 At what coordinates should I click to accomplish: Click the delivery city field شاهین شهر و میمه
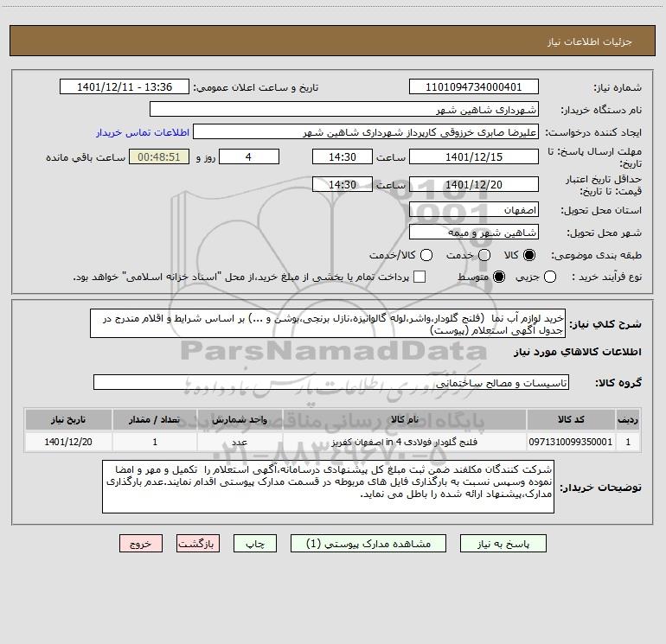click(474, 232)
